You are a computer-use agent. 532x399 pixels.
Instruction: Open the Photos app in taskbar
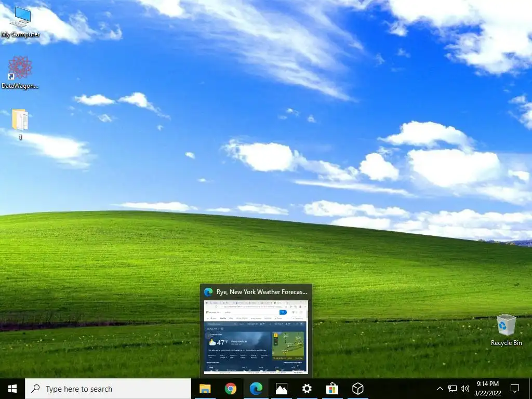[x=281, y=389]
